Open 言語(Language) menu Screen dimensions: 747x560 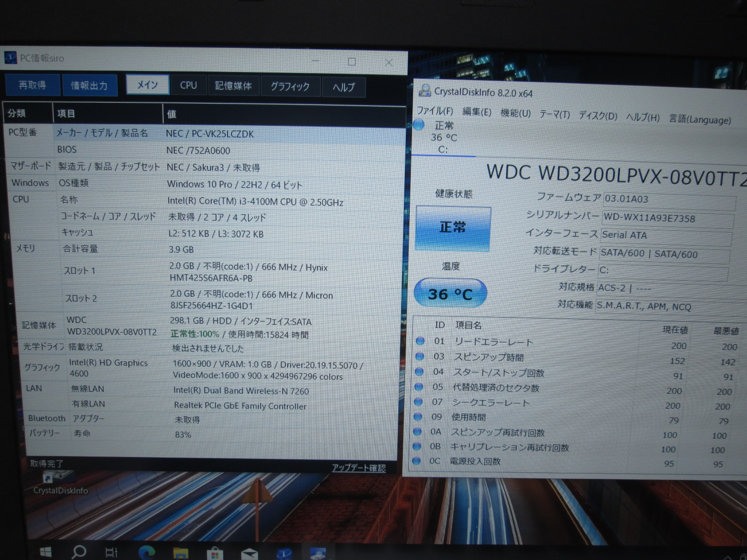[700, 119]
